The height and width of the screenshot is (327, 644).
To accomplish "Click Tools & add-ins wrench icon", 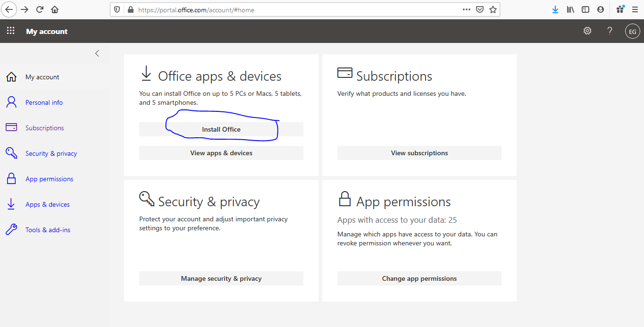I will [11, 230].
